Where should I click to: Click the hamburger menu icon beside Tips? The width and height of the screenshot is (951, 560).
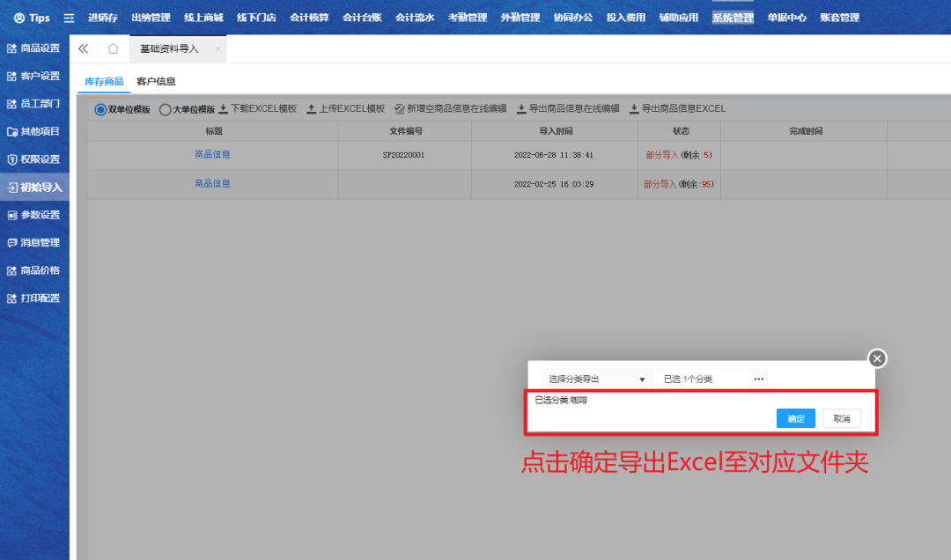tap(69, 18)
